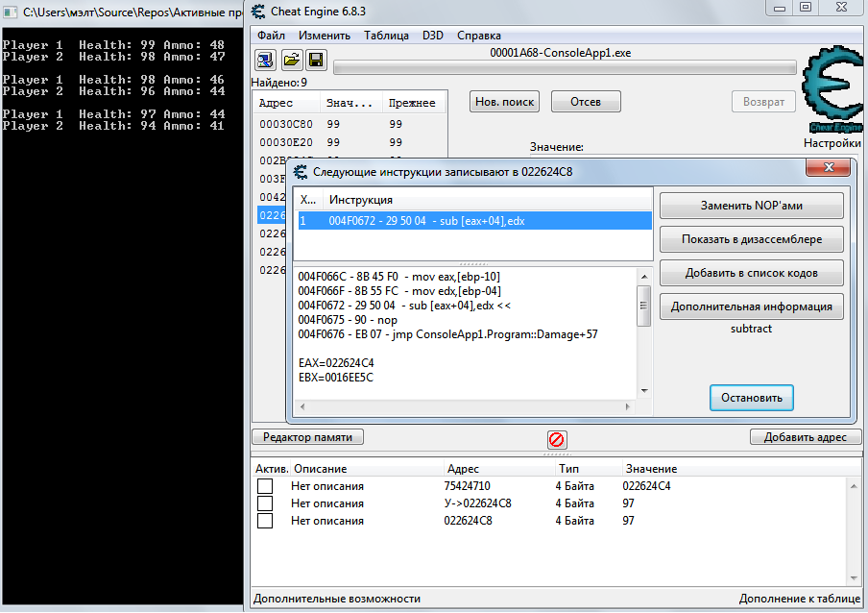Click the Редактор памяти button
Screen dimensions: 868x613
click(x=307, y=437)
